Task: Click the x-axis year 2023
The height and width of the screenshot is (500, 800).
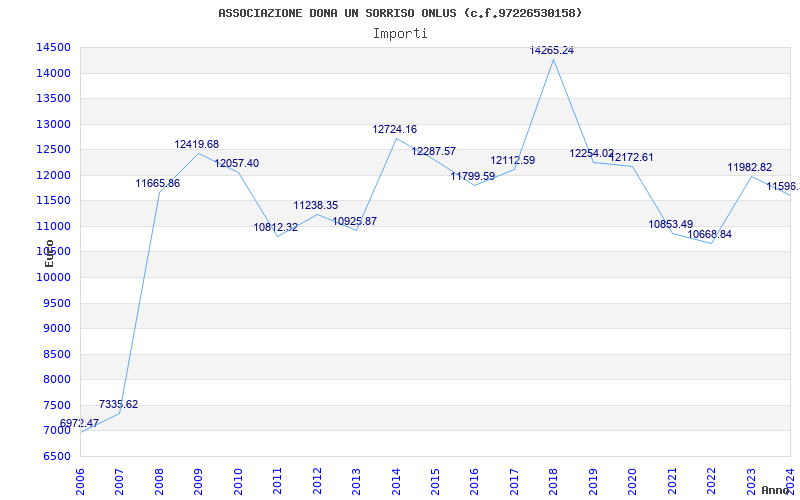Action: pos(752,482)
